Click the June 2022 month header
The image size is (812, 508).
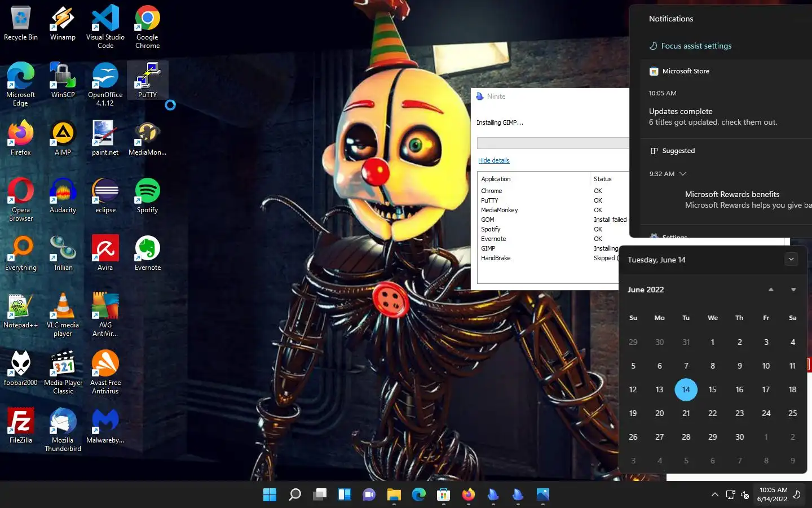click(646, 290)
